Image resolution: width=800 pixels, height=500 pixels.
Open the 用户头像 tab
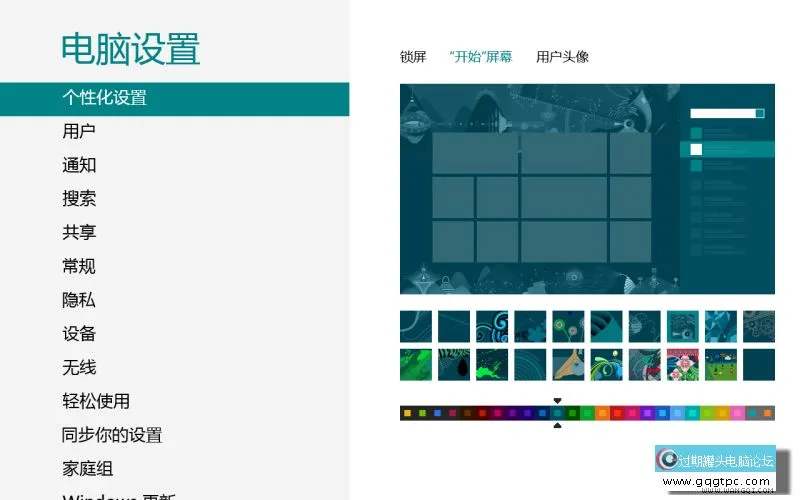point(562,57)
